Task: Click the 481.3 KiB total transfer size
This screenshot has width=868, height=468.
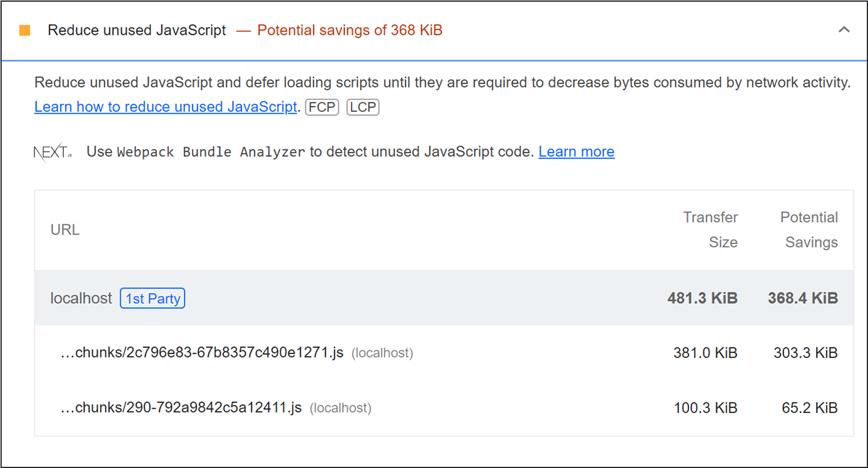Action: click(x=702, y=299)
